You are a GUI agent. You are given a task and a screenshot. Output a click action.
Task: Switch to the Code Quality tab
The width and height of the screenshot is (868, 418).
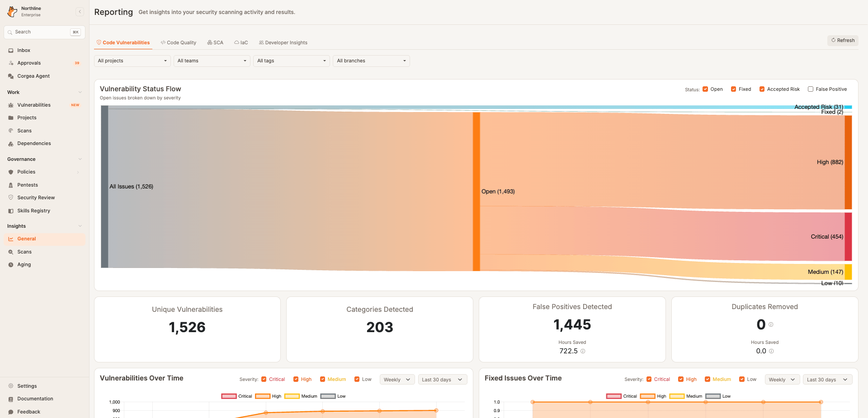(179, 42)
